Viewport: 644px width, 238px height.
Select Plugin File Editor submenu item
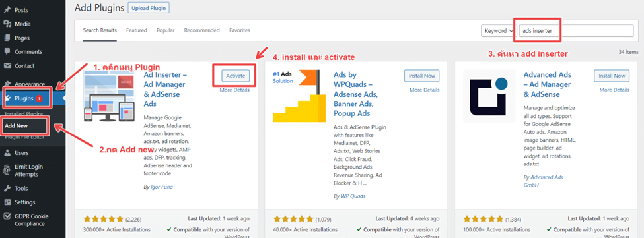[24, 137]
